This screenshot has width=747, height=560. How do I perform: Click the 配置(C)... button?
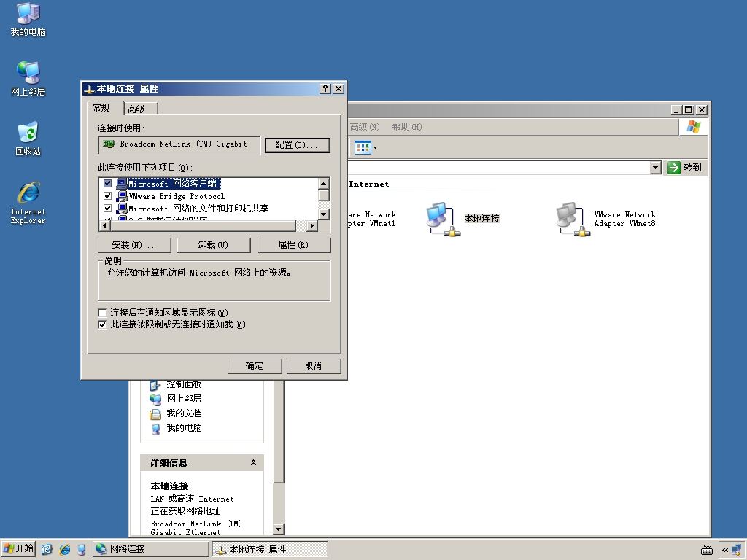click(298, 145)
